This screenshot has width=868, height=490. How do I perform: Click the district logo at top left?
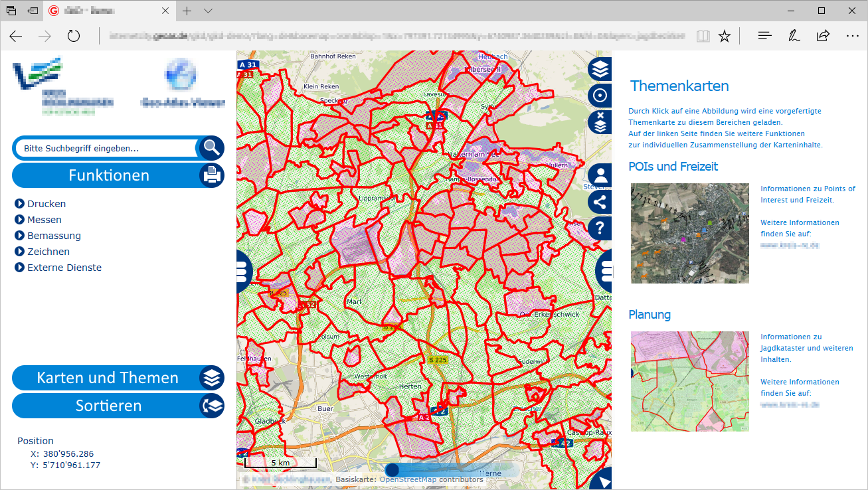[x=63, y=85]
